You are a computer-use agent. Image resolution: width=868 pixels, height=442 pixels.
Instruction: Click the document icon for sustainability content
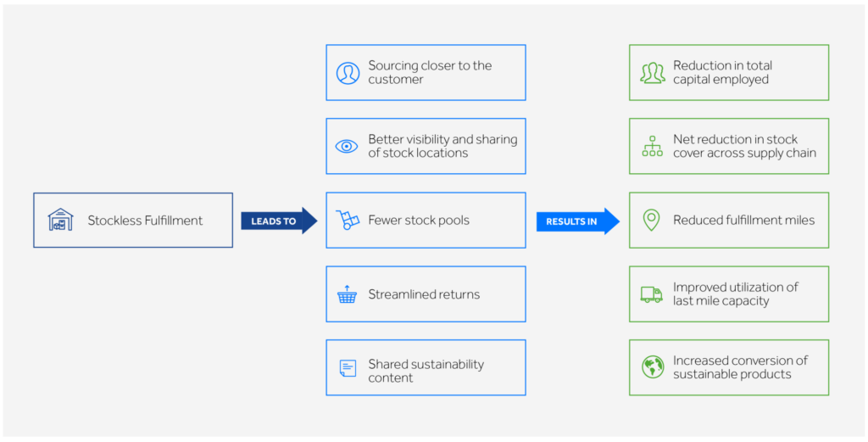[348, 368]
